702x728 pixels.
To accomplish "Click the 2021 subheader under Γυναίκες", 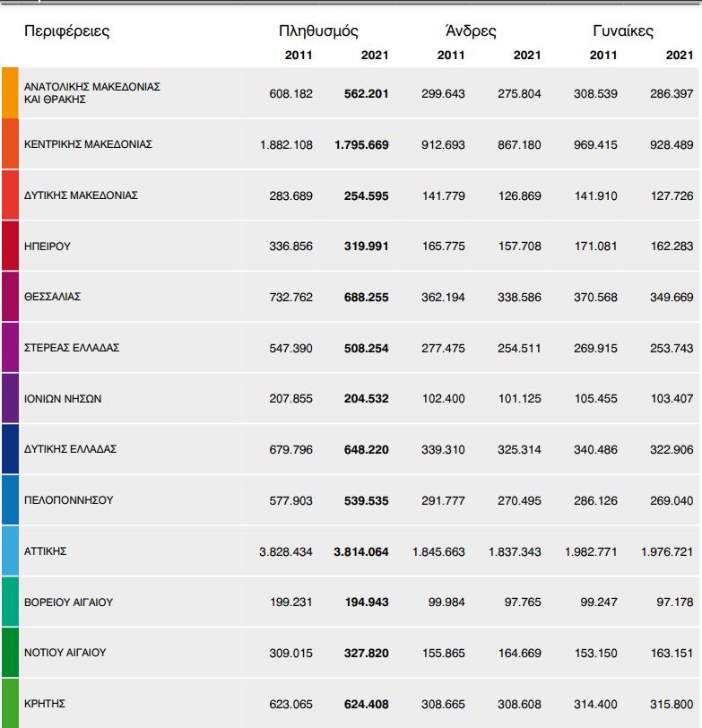I will (680, 56).
